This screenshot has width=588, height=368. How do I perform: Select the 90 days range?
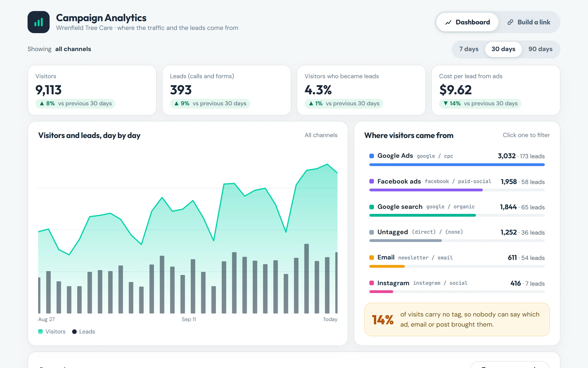click(540, 49)
